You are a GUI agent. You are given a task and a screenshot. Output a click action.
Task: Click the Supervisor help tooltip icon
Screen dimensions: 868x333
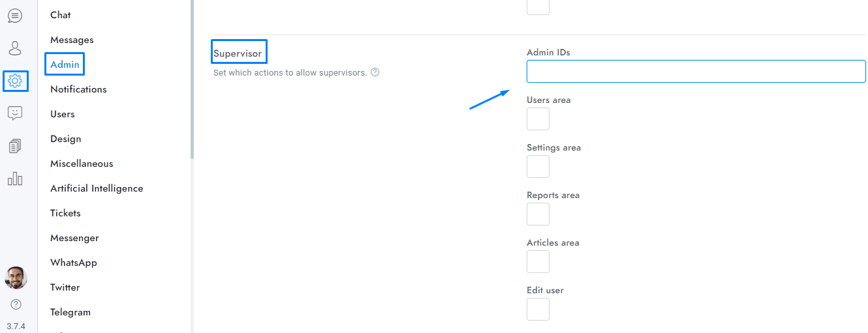(x=375, y=72)
